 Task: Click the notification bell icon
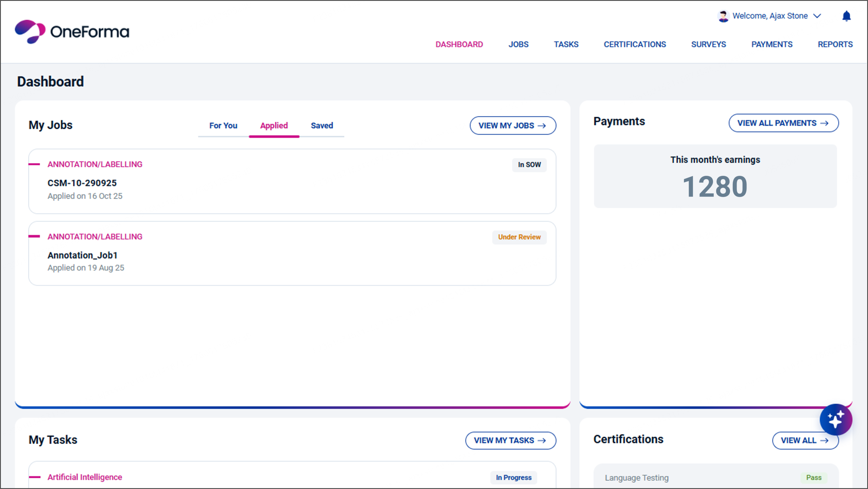coord(846,16)
